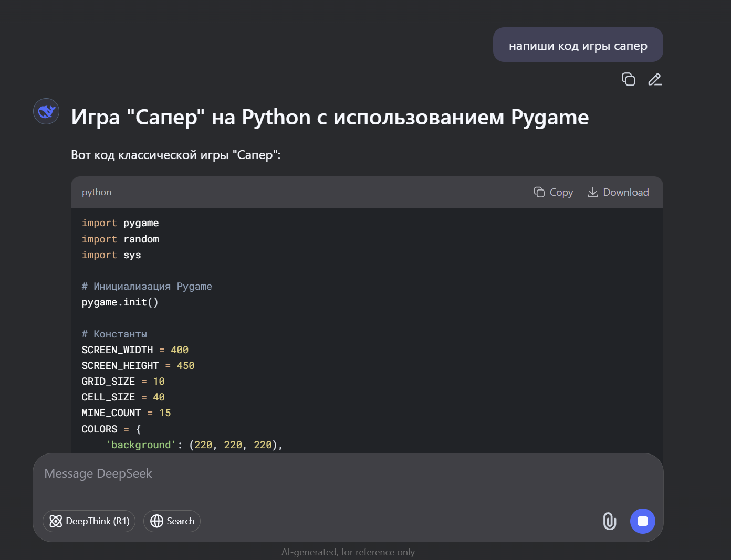This screenshot has height=560, width=731.
Task: Click the line 'SCREEN_WIDTH = 400'
Action: click(135, 350)
